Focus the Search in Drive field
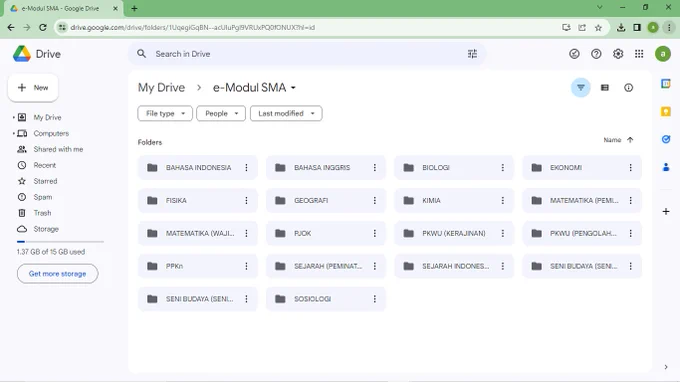This screenshot has height=382, width=680. pos(306,54)
